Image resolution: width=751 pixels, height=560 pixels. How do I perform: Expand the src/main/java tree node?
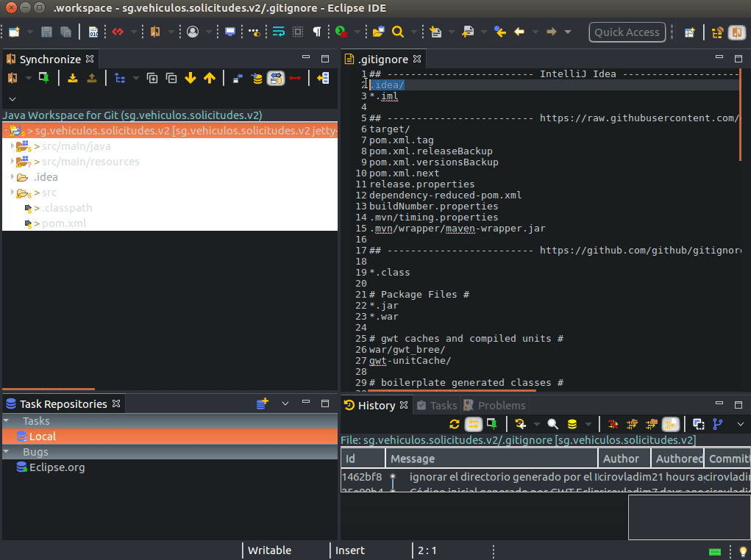click(x=13, y=146)
